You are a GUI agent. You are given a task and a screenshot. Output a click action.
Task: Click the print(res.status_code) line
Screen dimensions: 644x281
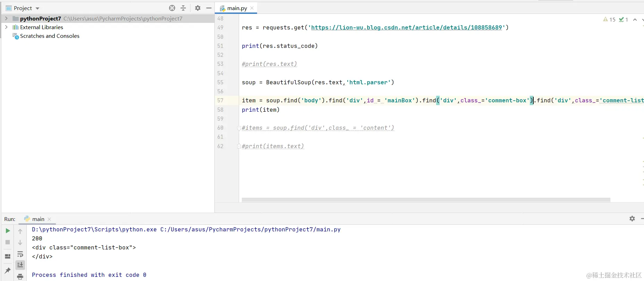tap(280, 46)
